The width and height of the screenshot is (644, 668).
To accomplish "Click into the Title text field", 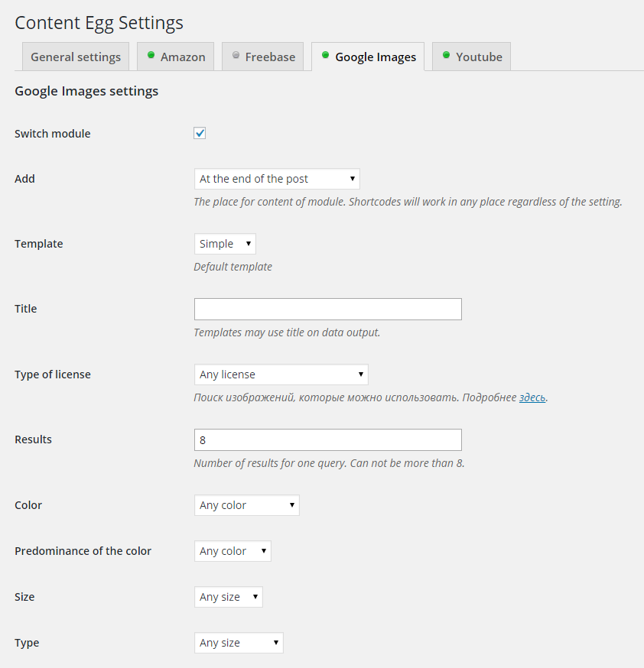I will point(327,309).
